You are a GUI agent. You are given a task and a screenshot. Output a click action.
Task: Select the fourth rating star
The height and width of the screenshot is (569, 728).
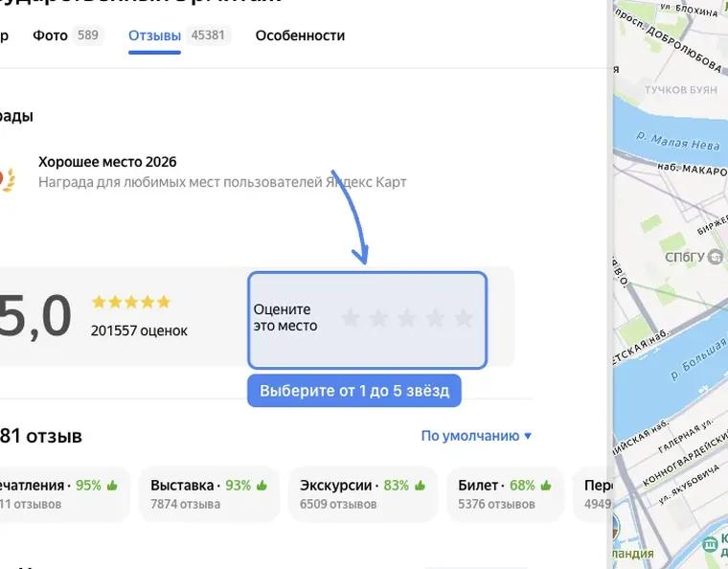(436, 318)
